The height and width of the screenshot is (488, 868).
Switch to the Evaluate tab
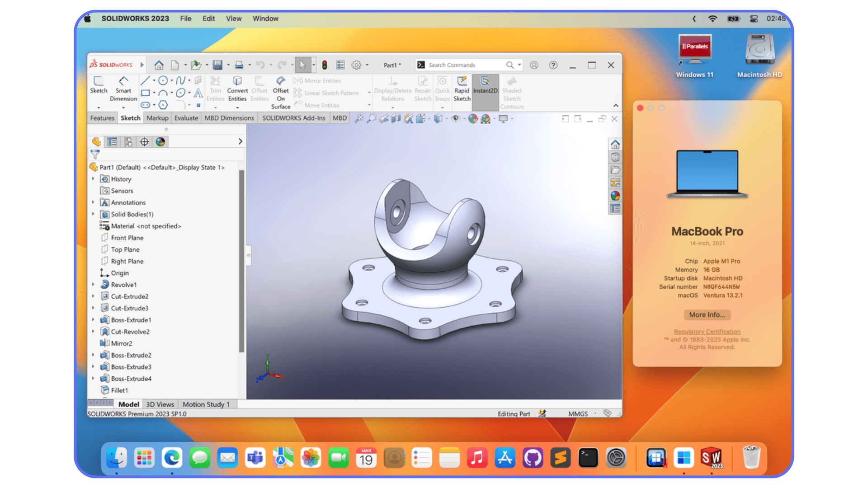pos(186,117)
